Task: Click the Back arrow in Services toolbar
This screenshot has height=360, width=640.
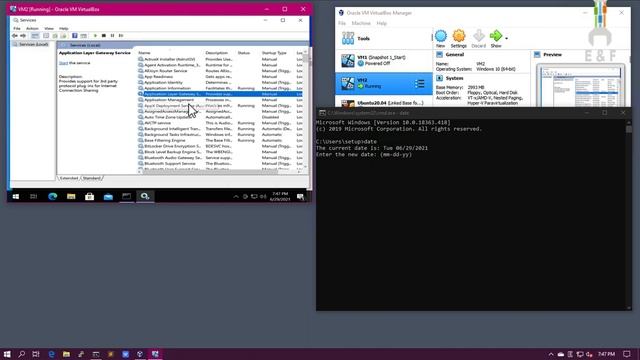Action: tap(15, 36)
